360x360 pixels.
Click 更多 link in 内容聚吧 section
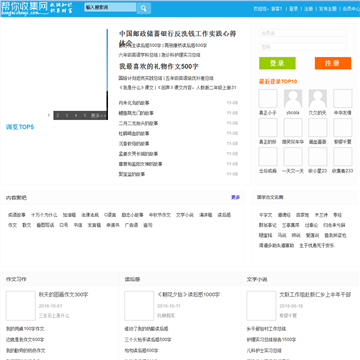tap(235, 197)
